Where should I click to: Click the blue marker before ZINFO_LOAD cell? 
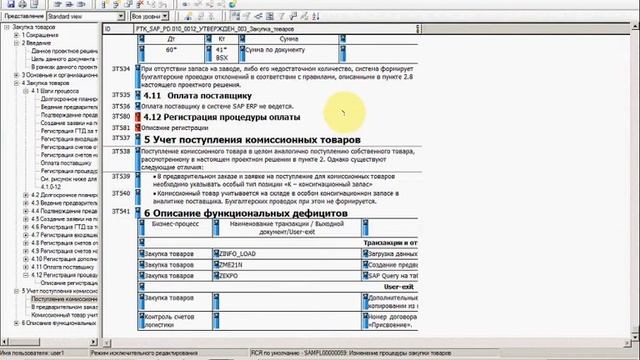[x=216, y=254]
